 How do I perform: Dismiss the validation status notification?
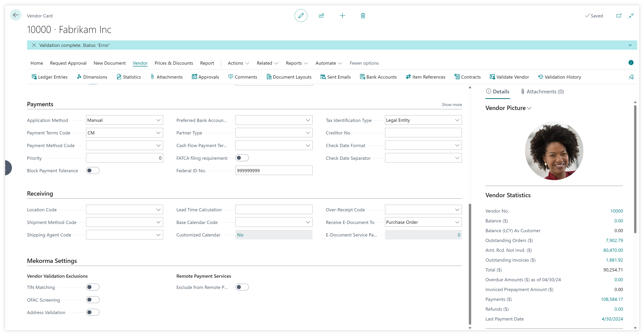coord(34,45)
